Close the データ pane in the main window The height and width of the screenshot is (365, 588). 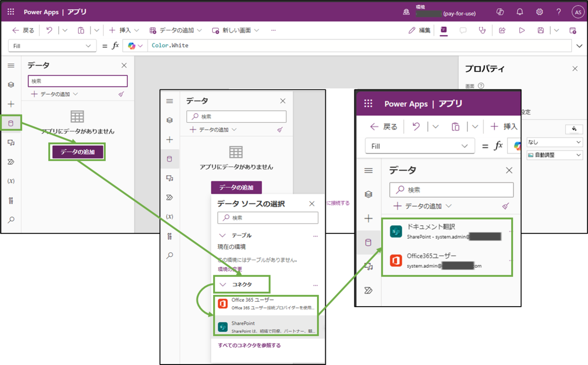124,65
